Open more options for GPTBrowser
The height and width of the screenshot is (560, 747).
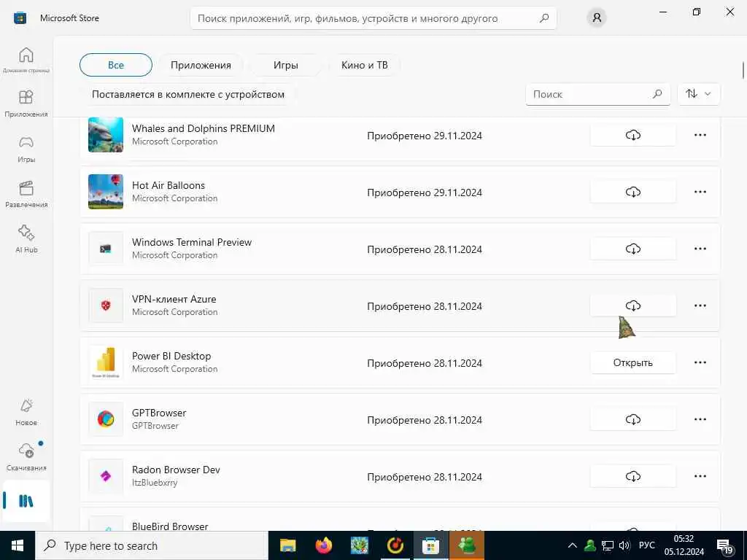point(700,419)
